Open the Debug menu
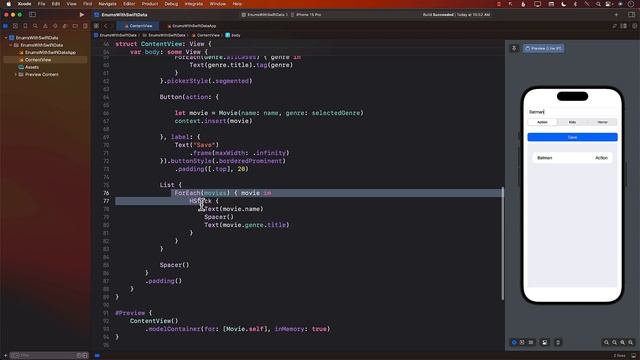The height and width of the screenshot is (360, 640). 171,4
